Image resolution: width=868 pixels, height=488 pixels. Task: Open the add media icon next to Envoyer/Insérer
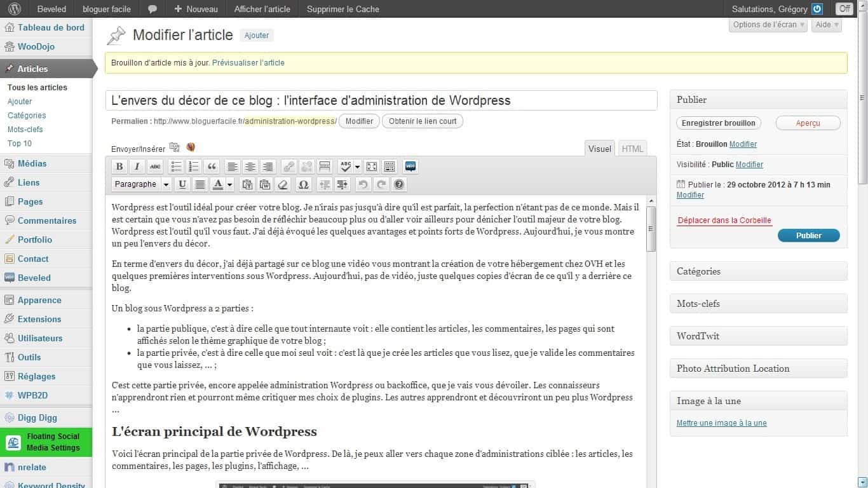tap(174, 147)
